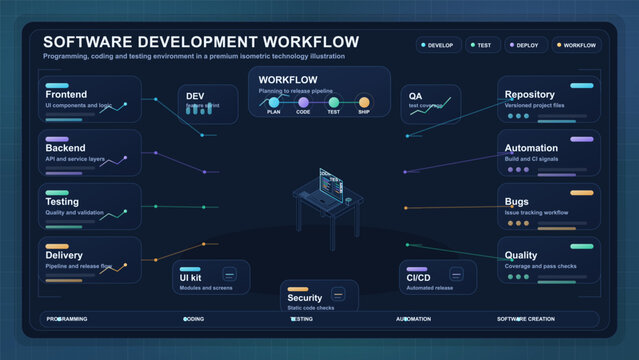Click the purple color pill on the Automation card
Image resolution: width=639 pixels, height=360 pixels.
point(582,139)
